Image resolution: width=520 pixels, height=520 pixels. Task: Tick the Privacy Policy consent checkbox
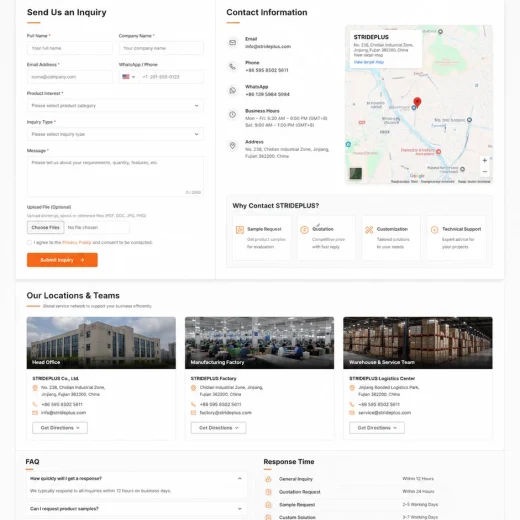click(29, 242)
